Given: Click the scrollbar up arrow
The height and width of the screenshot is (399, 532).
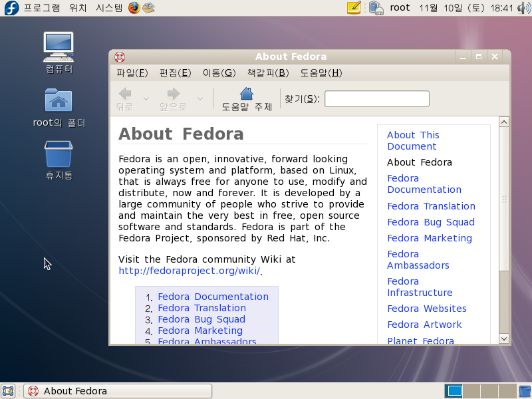Looking at the screenshot, I should pyautogui.click(x=504, y=122).
